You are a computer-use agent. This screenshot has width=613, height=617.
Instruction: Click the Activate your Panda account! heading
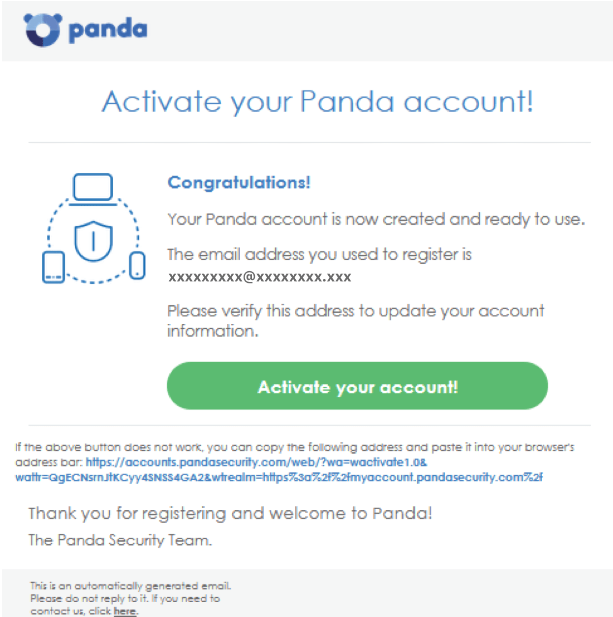(x=318, y=102)
